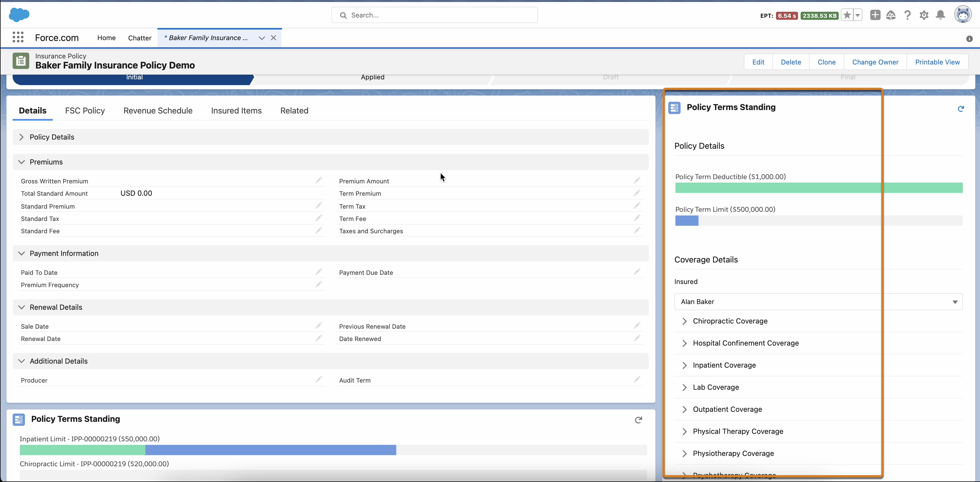Expand Hospital Confinement Coverage

point(684,343)
